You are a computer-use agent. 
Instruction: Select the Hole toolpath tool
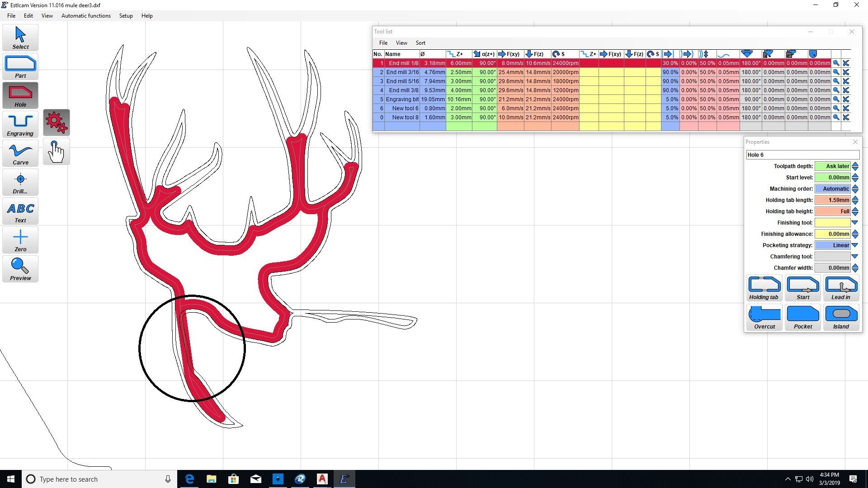tap(20, 95)
